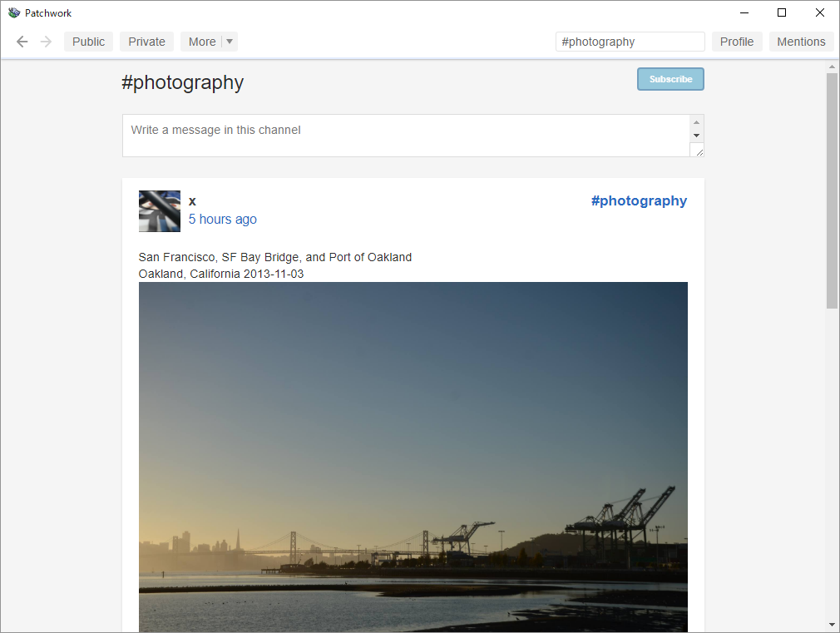Go forward with the right arrow
Viewport: 840px width, 633px height.
(46, 42)
